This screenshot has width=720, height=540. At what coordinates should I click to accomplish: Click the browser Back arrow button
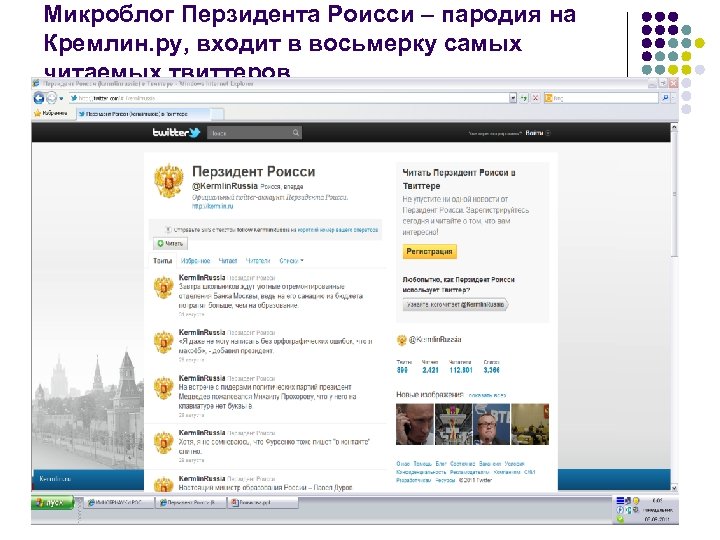click(39, 98)
